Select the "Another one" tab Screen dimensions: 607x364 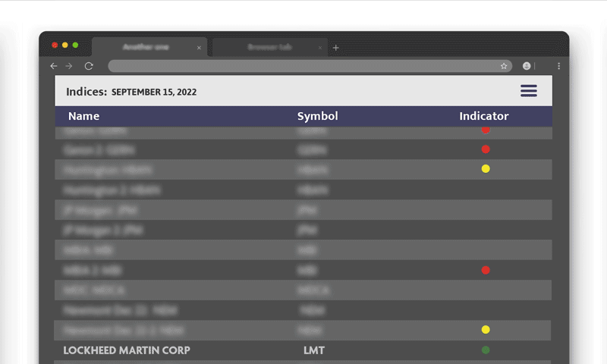146,48
